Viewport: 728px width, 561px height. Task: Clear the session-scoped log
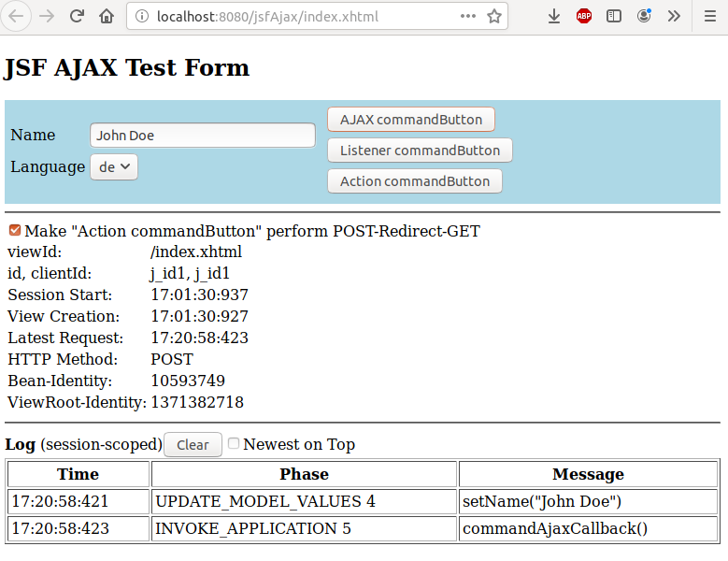(193, 444)
